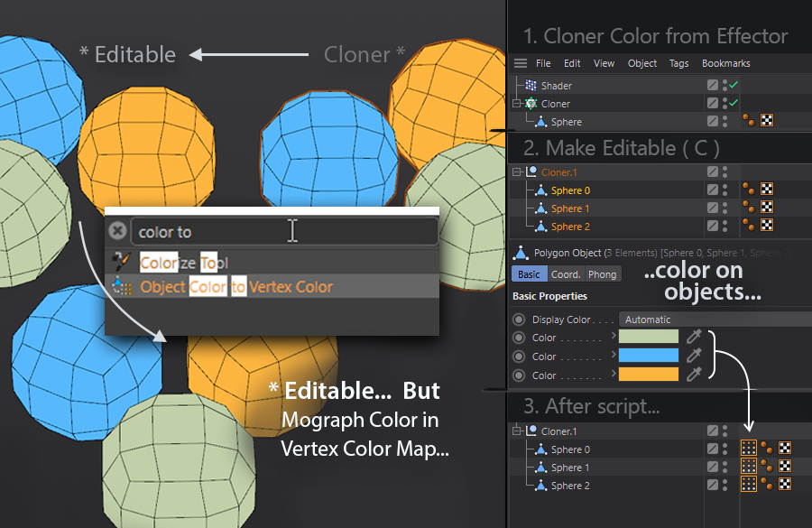This screenshot has width=812, height=528.
Task: Select the vertex color tag on Sphere 0
Action: click(749, 448)
